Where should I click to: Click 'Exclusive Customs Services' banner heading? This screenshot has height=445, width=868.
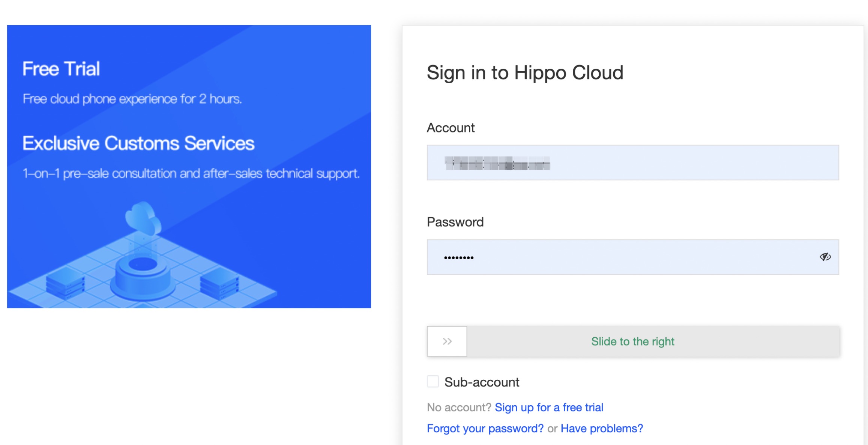click(138, 143)
